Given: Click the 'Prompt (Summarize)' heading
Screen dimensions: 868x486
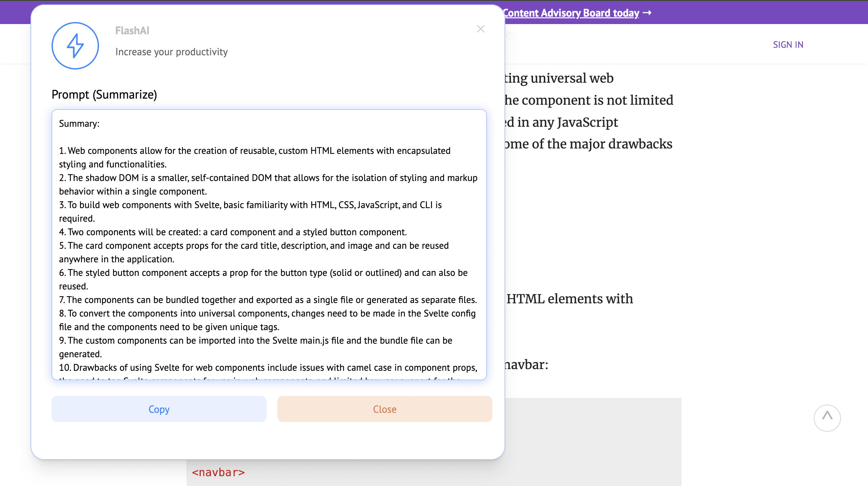Looking at the screenshot, I should tap(104, 95).
